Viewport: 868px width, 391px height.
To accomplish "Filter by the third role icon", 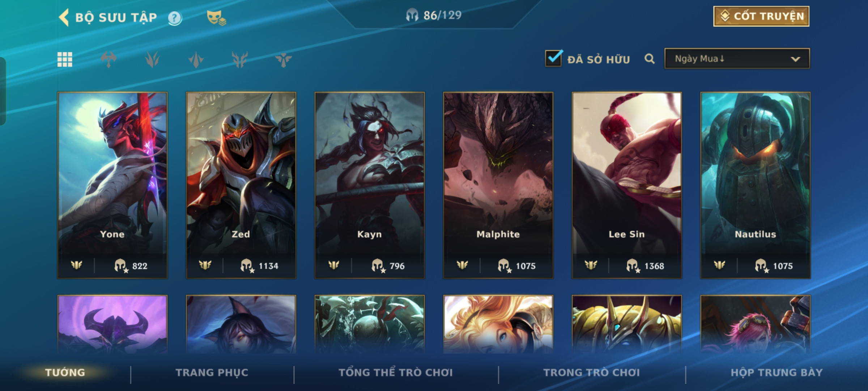I will click(x=196, y=59).
